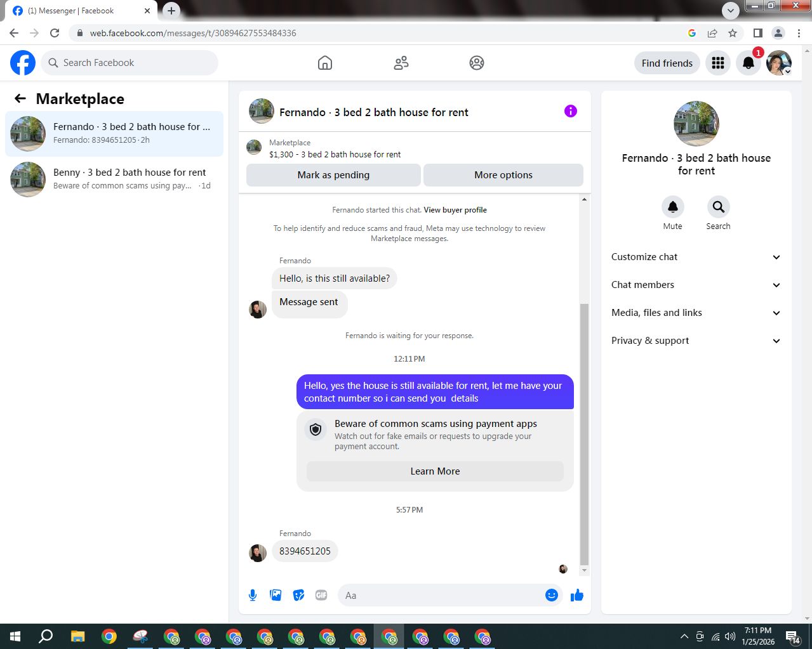Expand the Privacy & support section

(x=696, y=341)
